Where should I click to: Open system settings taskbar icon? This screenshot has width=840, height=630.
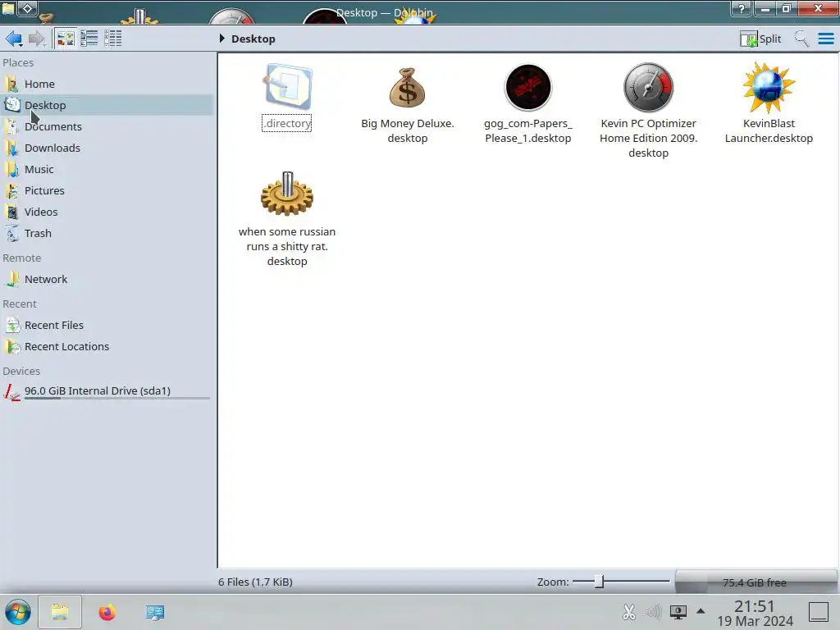[155, 612]
